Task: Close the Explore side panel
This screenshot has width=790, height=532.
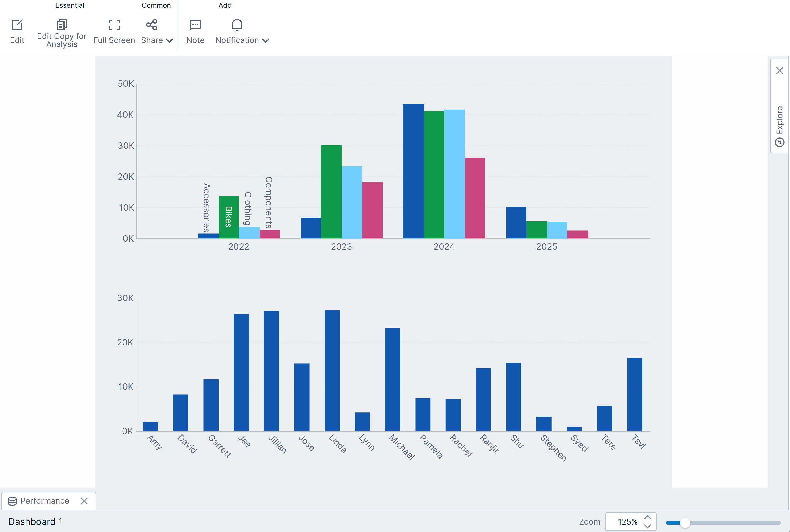Action: coord(779,71)
